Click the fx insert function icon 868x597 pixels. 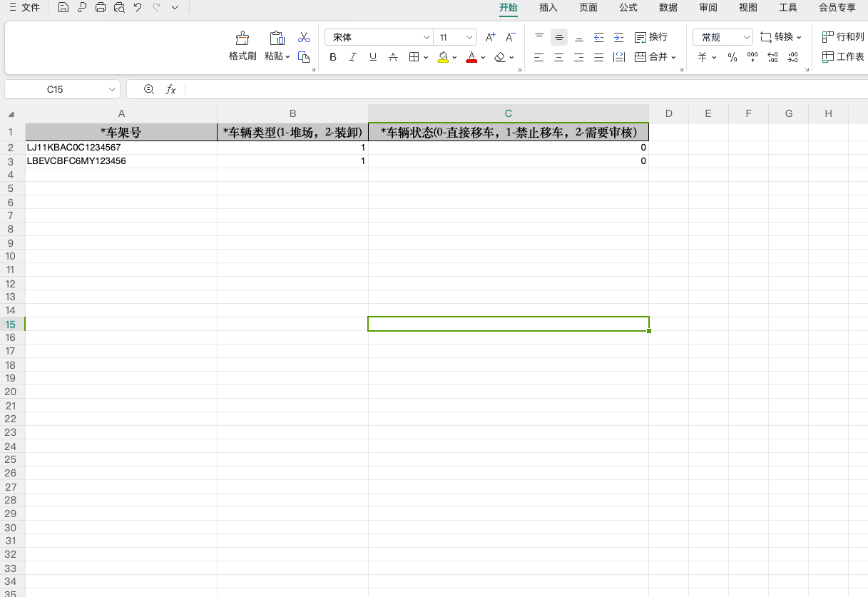point(171,89)
